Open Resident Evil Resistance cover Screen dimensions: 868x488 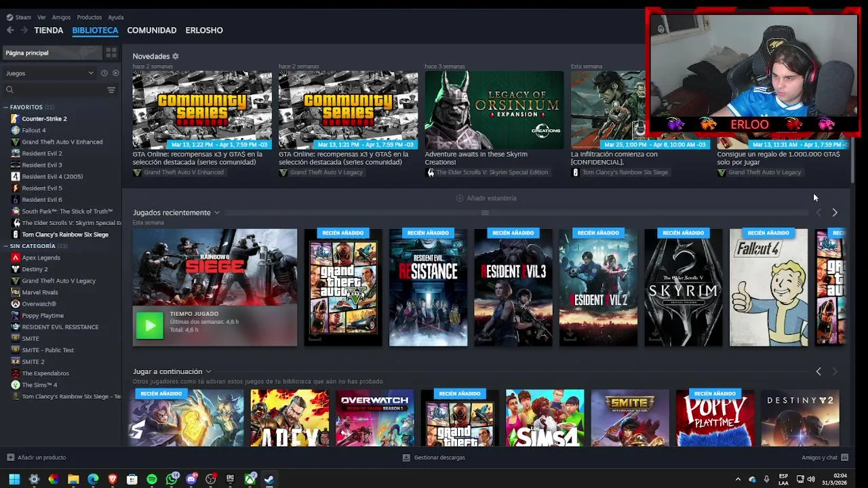[x=428, y=287]
